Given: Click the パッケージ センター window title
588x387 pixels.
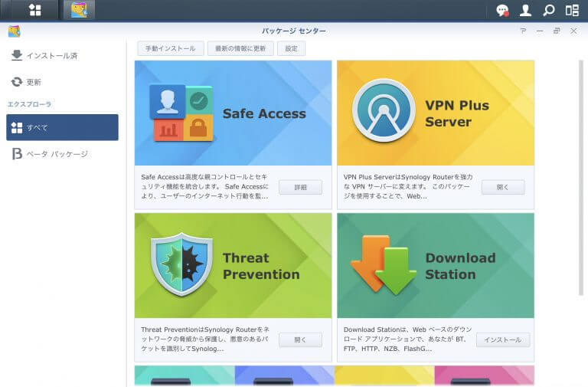Looking at the screenshot, I should tap(294, 31).
